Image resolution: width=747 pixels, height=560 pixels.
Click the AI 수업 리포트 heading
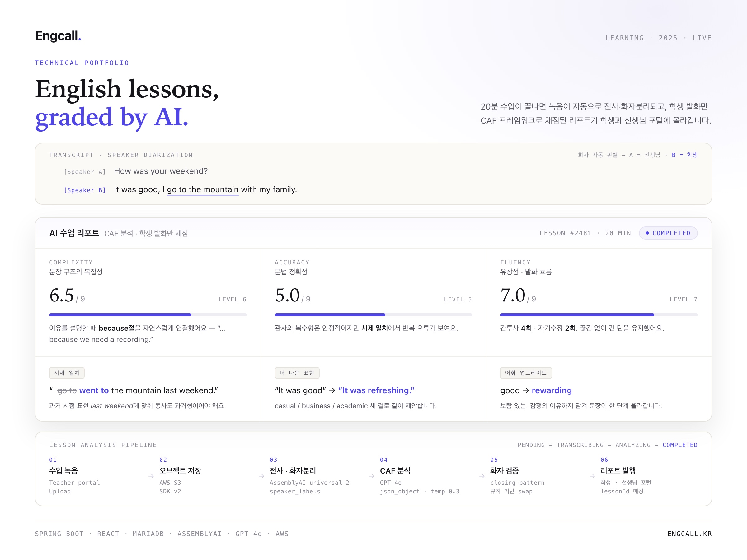pos(74,233)
